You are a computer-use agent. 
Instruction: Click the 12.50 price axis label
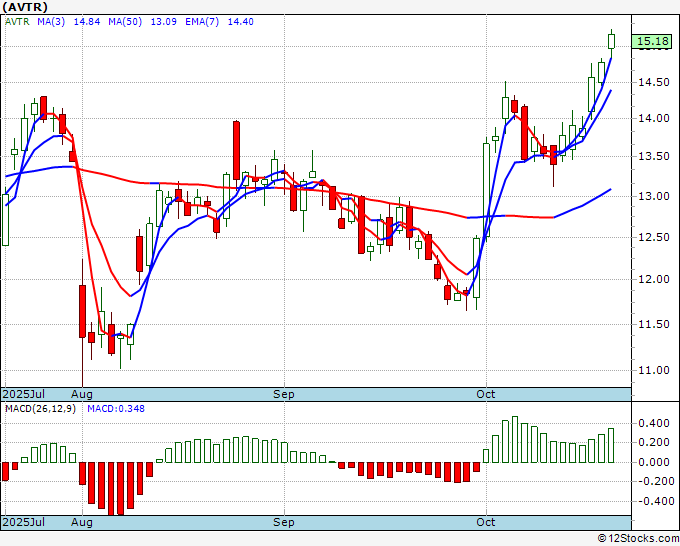point(654,237)
